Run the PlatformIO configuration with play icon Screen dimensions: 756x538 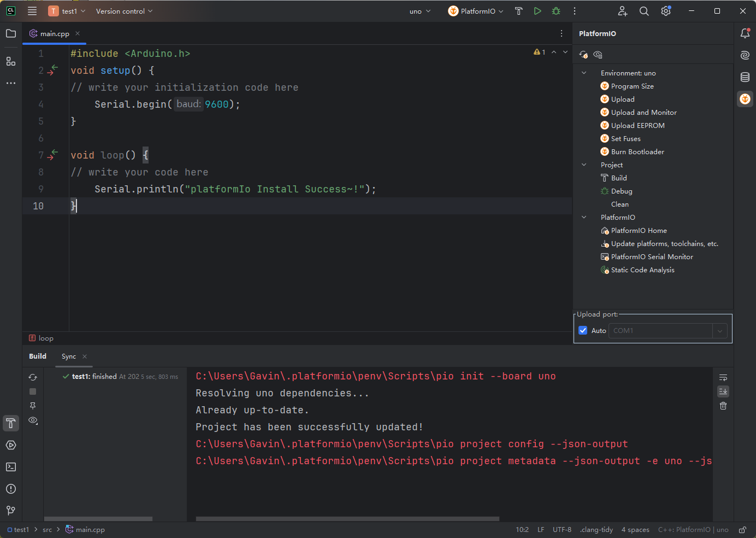pos(538,11)
